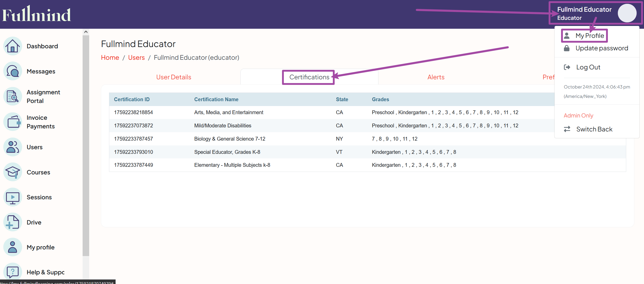Select the Users sidebar icon
644x284 pixels.
pyautogui.click(x=12, y=147)
